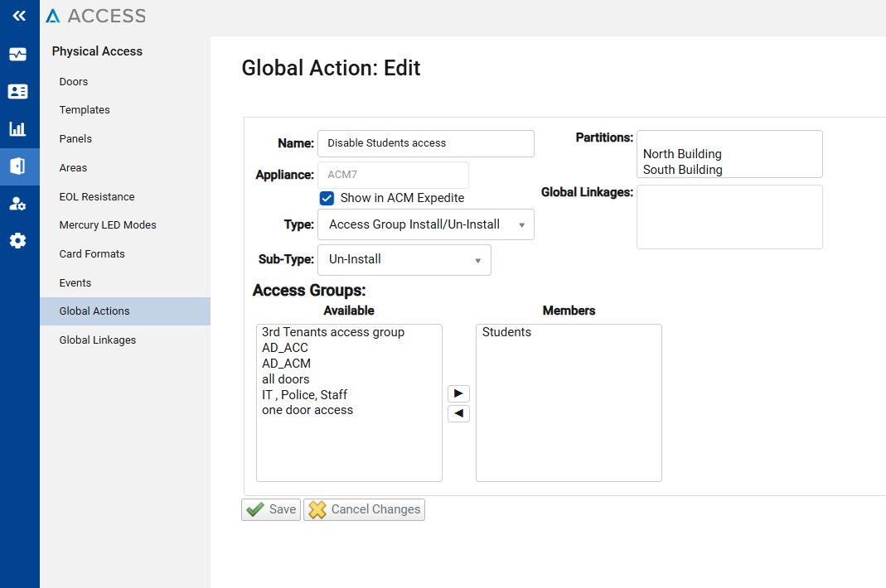Toggle Show in ACM Expedite checkbox

point(327,198)
